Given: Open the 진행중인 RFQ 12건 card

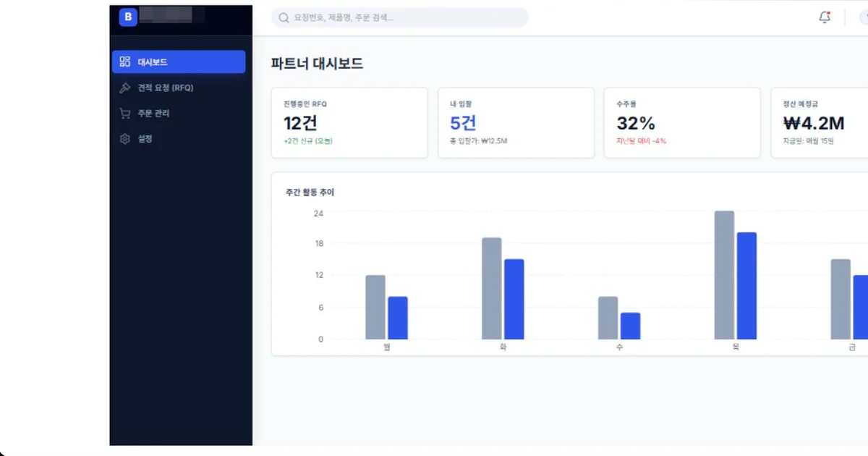Looking at the screenshot, I should (349, 123).
